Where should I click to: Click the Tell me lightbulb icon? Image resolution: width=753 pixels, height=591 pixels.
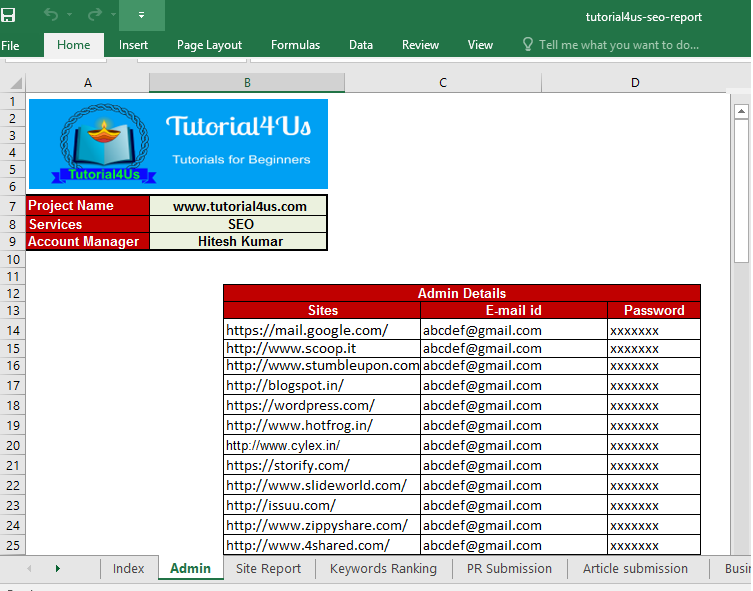click(527, 45)
